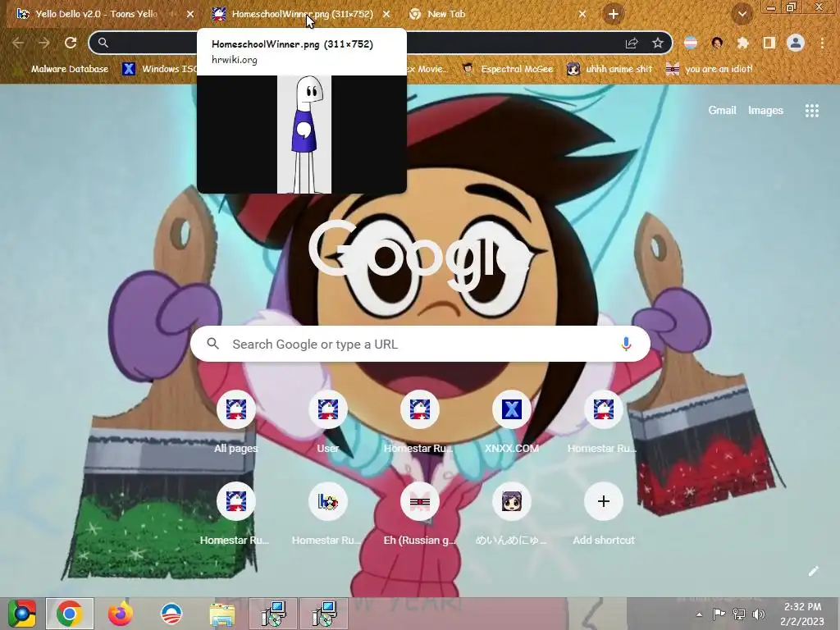Close the New Tab tab

(x=582, y=15)
